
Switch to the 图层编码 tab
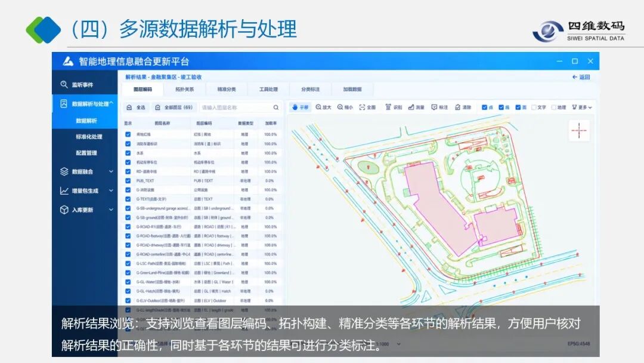(143, 89)
